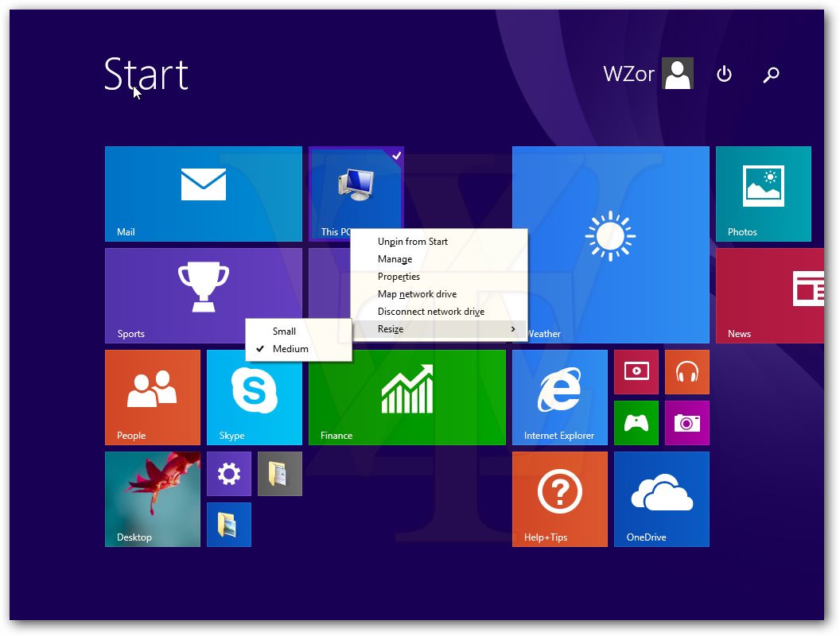Open the PC settings gear tile
Screen dimensions: 840x636
point(229,474)
